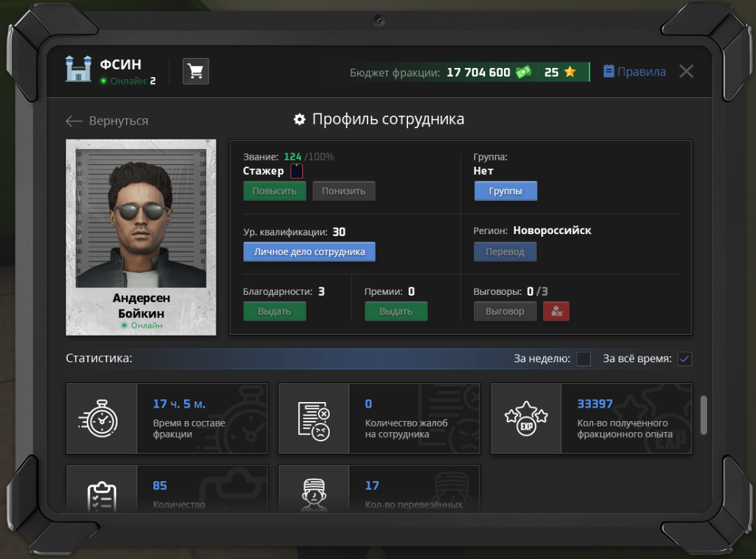Click the ФСИН castle faction logo

click(78, 69)
